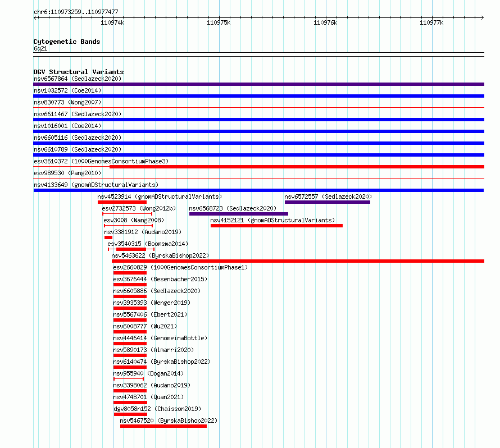500x448 pixels.
Task: Click the nsv6610789 (Sedlazeck2020) label
Action: (x=78, y=149)
